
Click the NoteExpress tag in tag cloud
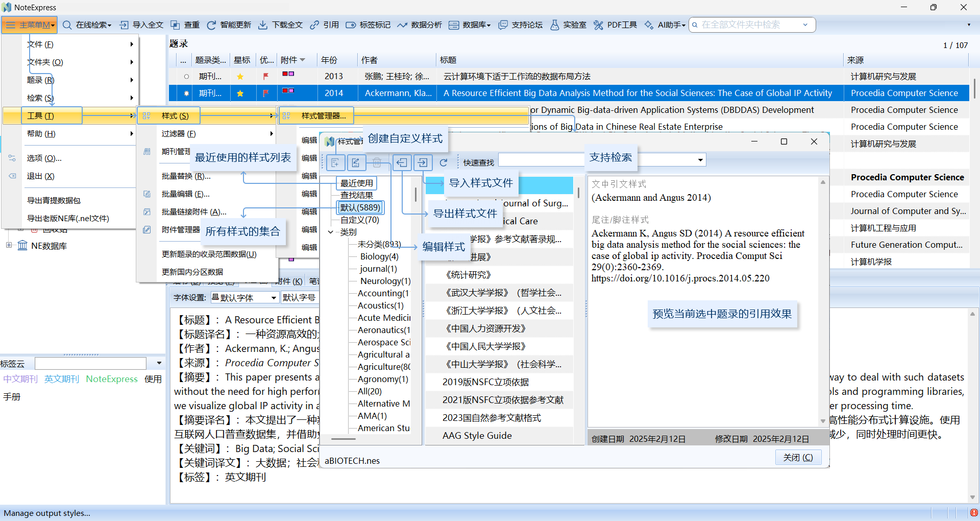point(112,379)
